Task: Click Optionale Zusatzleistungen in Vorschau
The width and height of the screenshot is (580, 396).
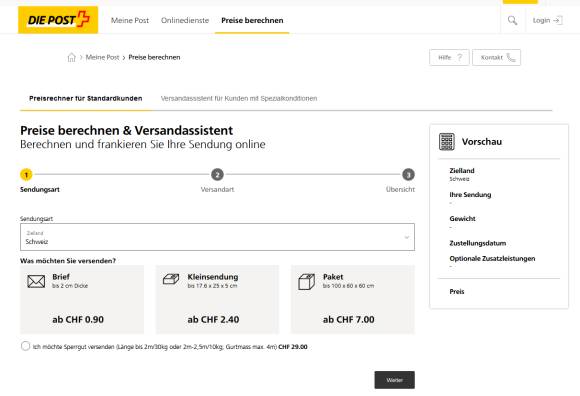Action: point(492,258)
